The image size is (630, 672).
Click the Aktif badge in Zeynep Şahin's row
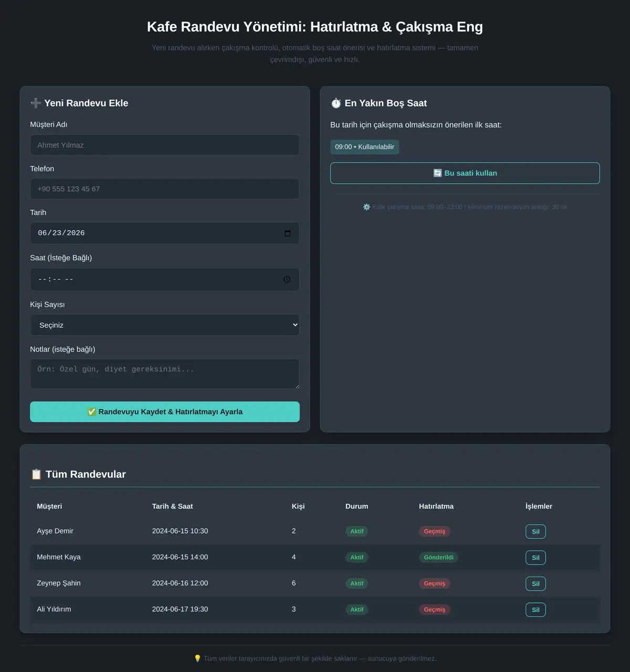pos(357,583)
